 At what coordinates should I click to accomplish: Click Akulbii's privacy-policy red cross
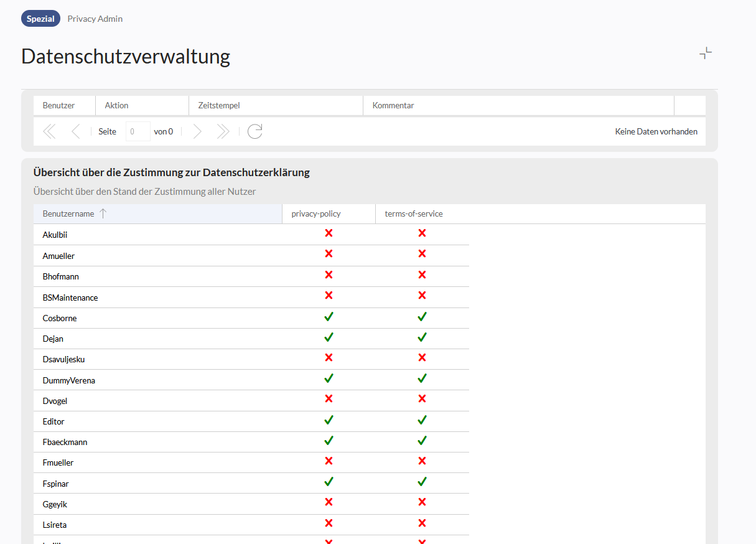click(329, 233)
